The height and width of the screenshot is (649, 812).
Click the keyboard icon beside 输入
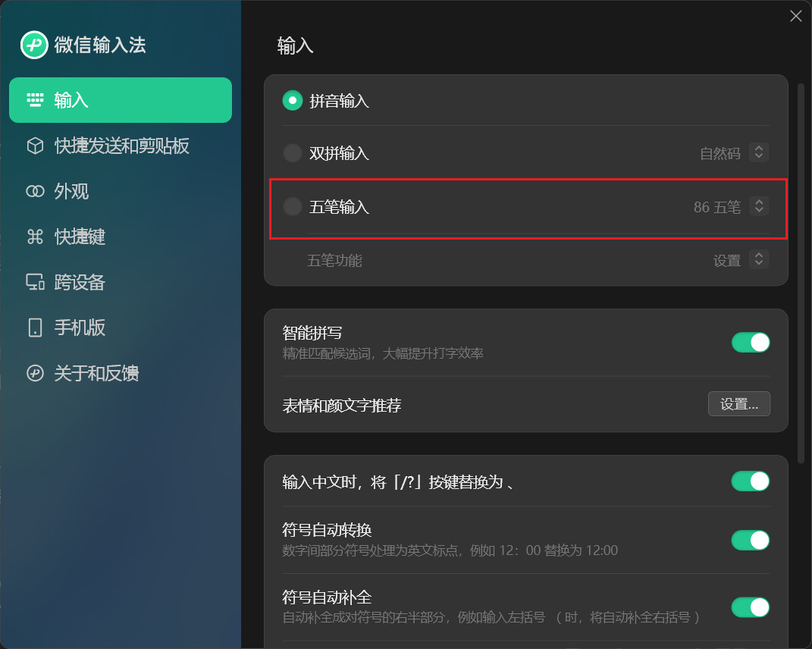pos(35,100)
